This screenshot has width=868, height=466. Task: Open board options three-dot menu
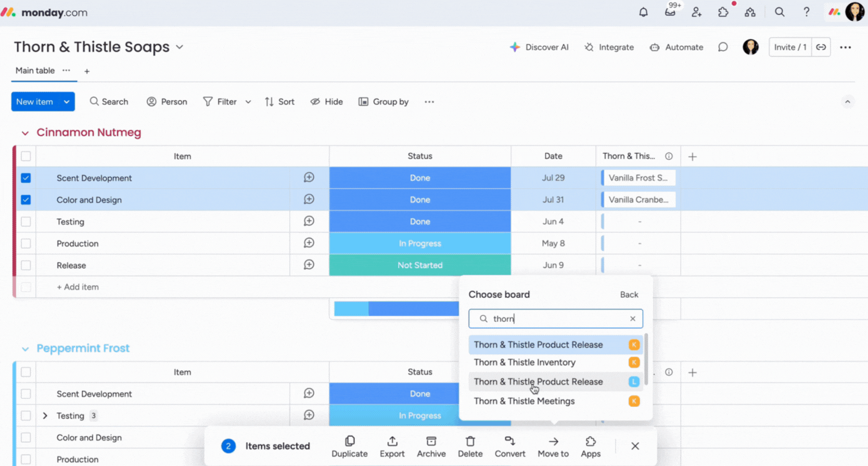[x=845, y=47]
